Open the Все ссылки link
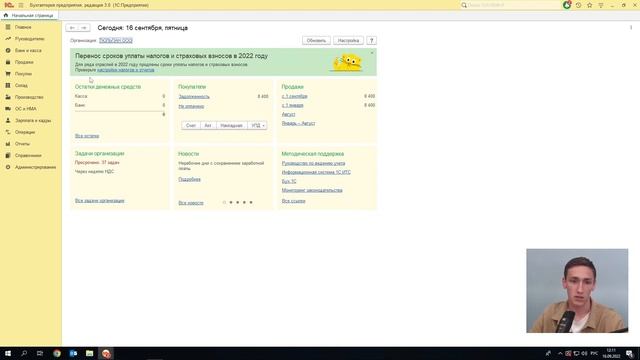The height and width of the screenshot is (360, 640). (x=293, y=201)
